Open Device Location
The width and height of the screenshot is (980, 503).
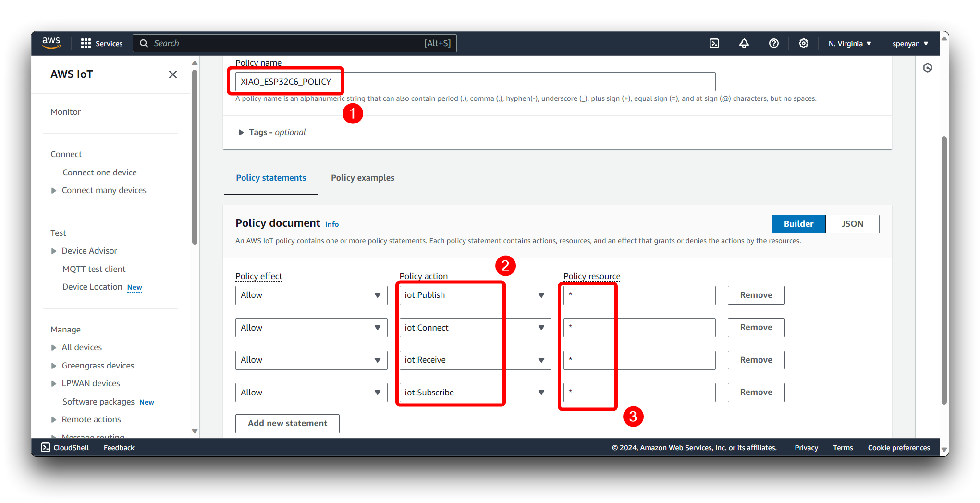[x=92, y=287]
